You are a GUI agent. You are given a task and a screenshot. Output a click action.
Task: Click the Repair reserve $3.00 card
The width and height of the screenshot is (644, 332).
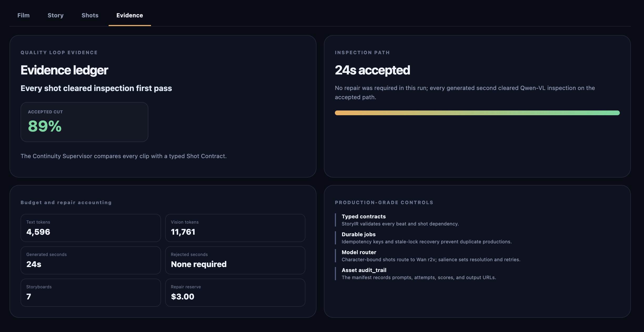235,293
